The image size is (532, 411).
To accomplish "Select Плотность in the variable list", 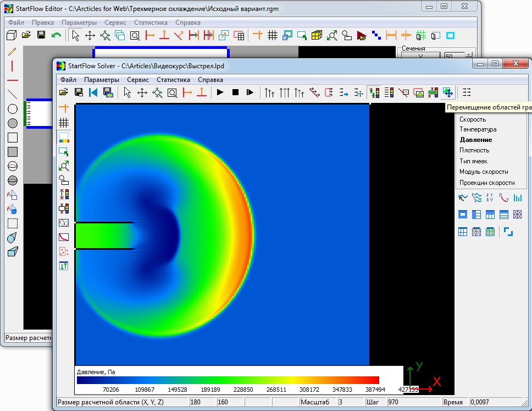I will click(474, 150).
